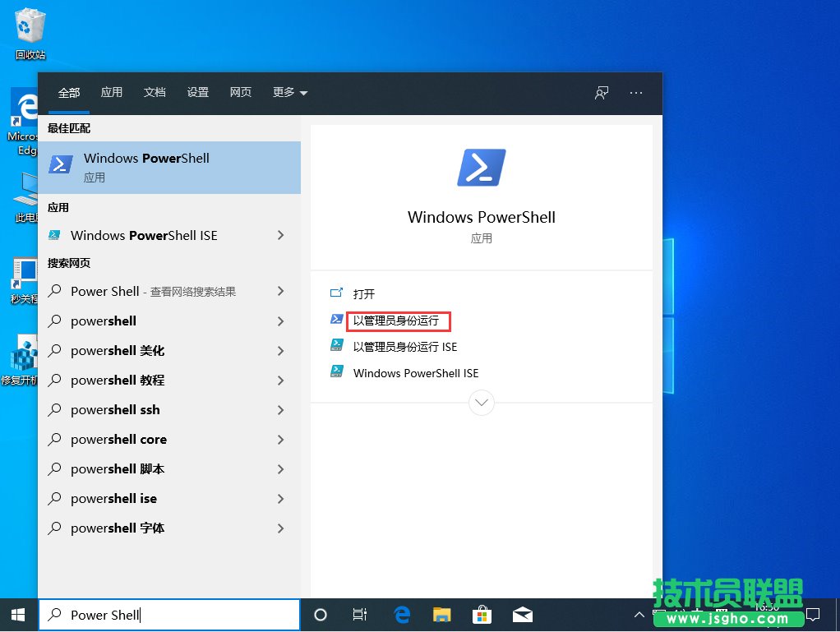Expand more options with the down chevron
The image size is (840, 632).
481,403
